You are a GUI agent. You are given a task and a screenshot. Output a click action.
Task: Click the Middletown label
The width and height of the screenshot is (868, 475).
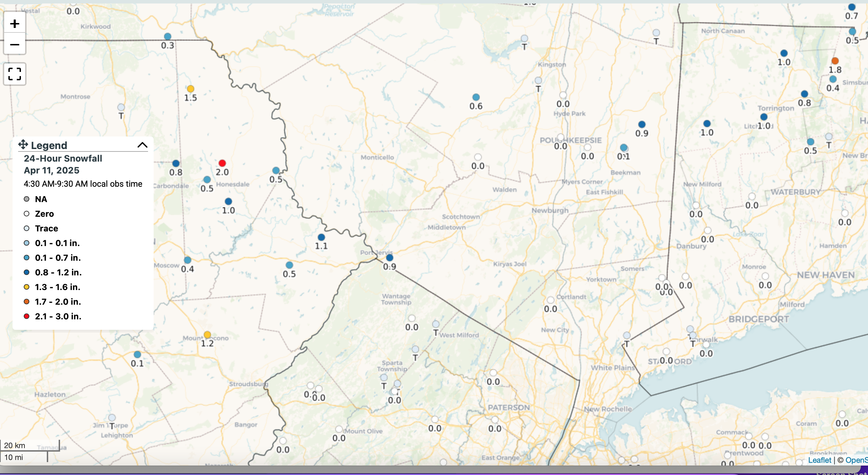coord(447,228)
